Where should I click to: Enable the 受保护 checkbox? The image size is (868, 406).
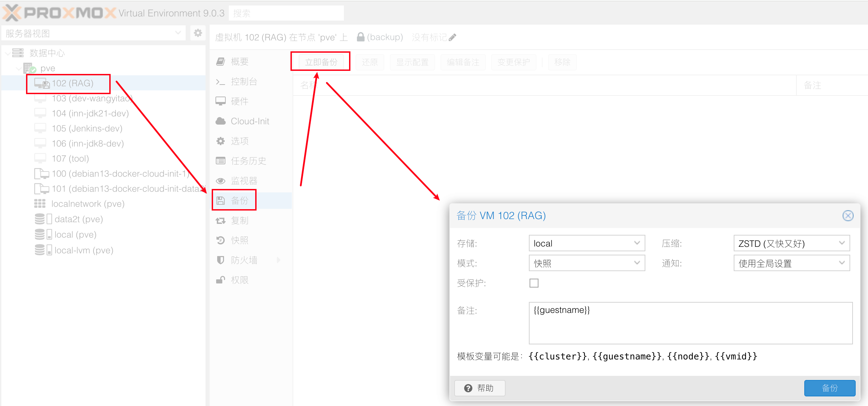(534, 283)
